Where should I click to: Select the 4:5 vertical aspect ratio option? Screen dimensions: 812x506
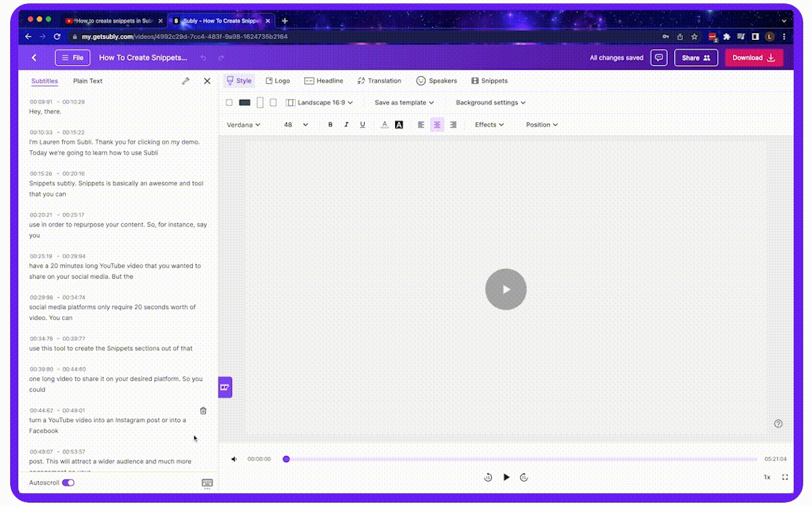273,103
